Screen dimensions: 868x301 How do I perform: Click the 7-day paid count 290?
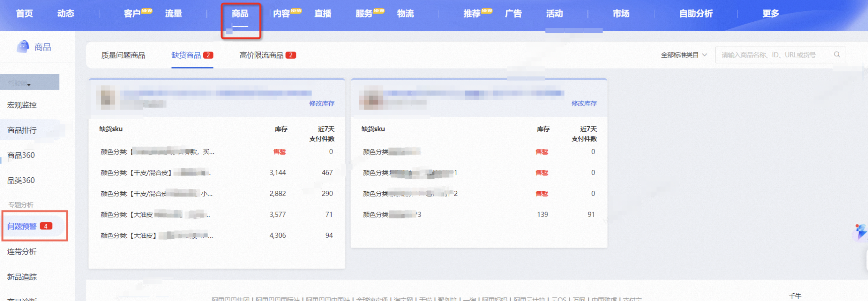[x=327, y=194]
